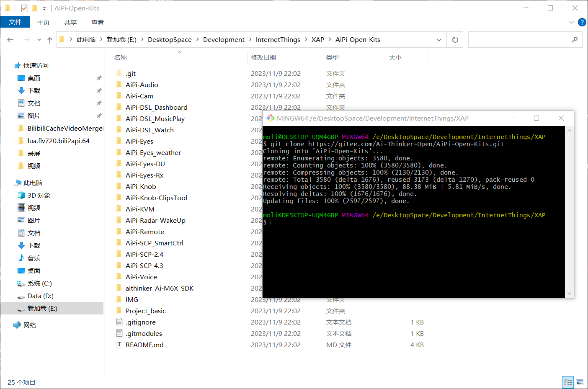Select 音乐 in the navigation pane
588x389 pixels.
(34, 258)
